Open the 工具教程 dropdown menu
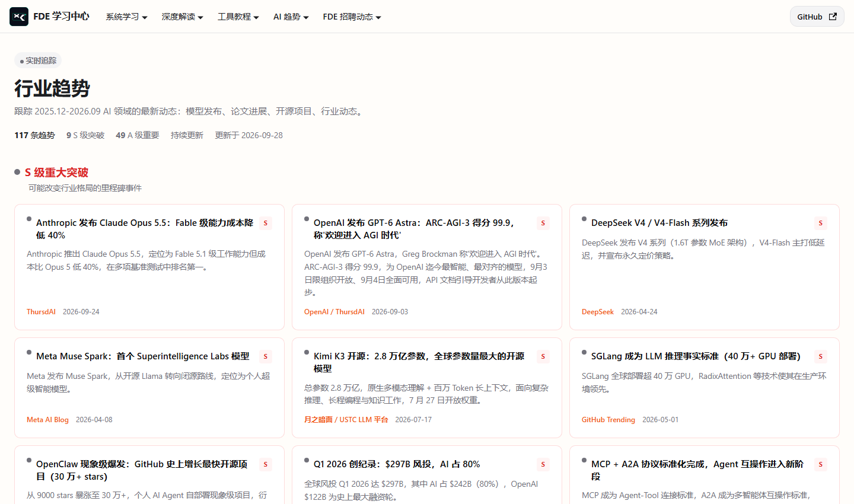 click(238, 17)
